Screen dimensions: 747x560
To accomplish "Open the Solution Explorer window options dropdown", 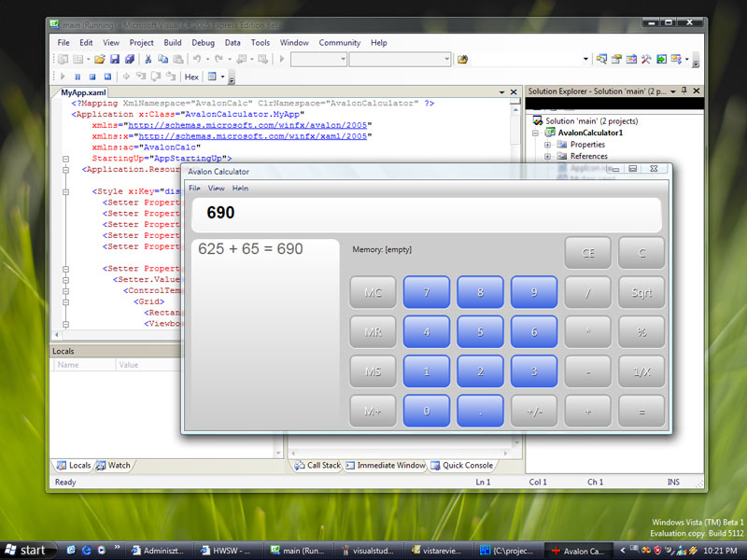I will tap(673, 91).
